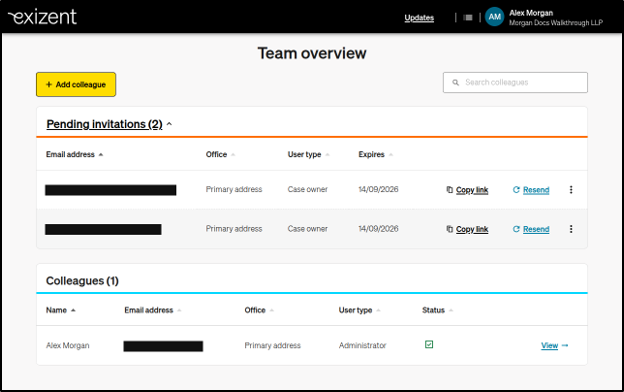Image resolution: width=624 pixels, height=392 pixels.
Task: Open more options for first pending invitation
Action: (x=571, y=190)
